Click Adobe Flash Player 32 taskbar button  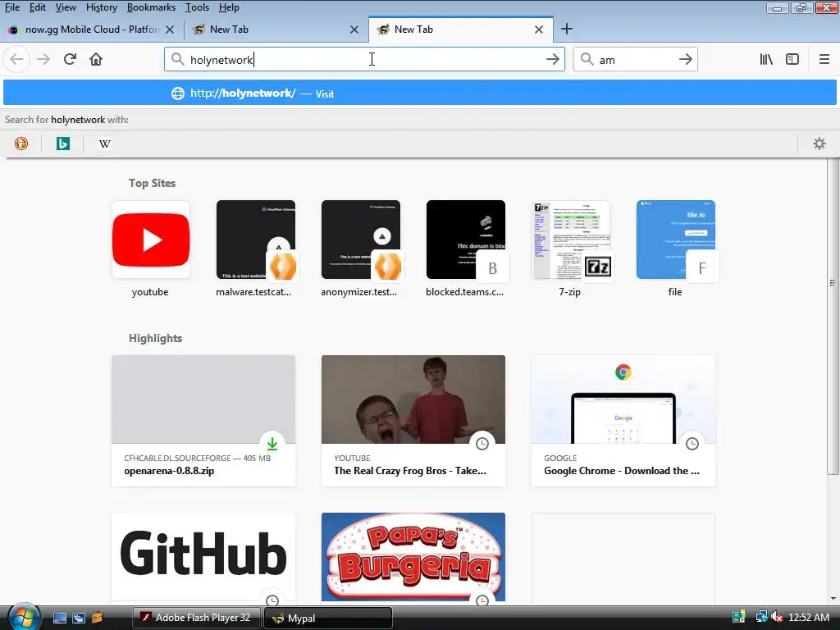(196, 618)
